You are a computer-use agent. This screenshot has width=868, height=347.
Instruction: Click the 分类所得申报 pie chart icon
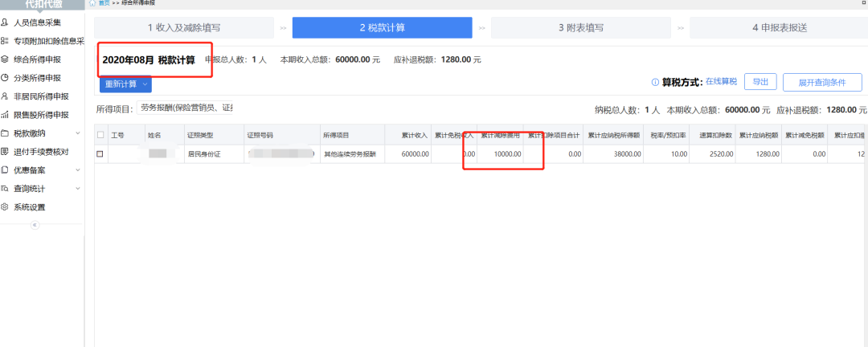6,78
